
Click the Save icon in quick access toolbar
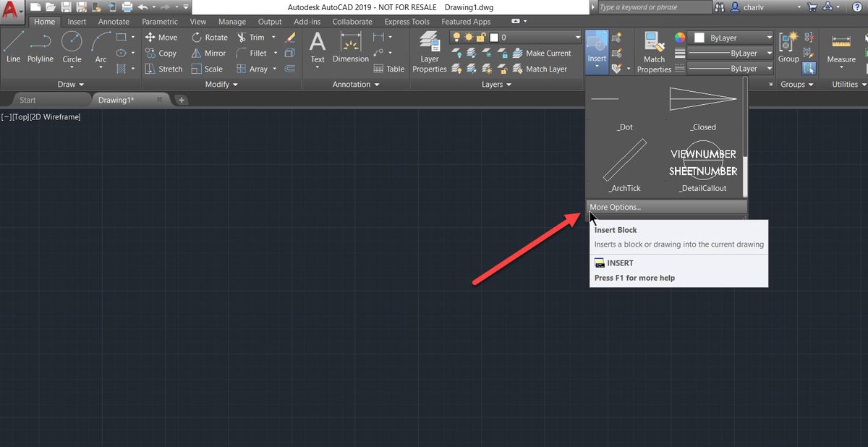point(67,7)
